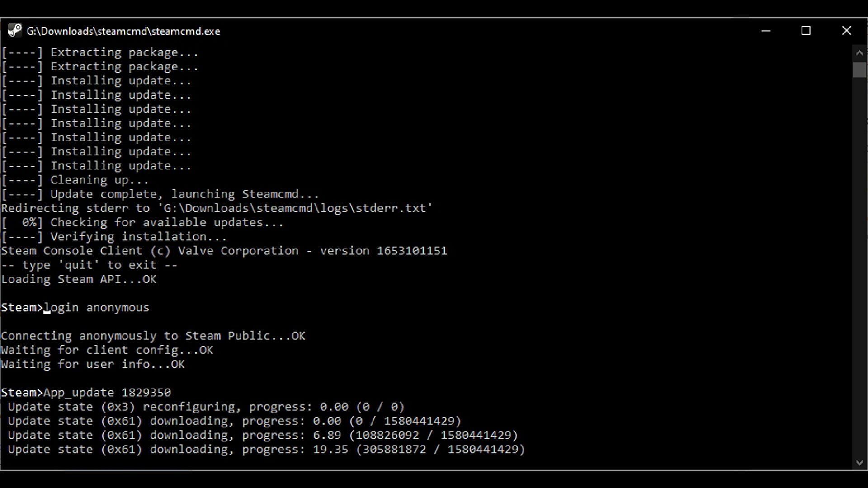The width and height of the screenshot is (868, 488).
Task: Click the maximize window button
Action: 806,31
